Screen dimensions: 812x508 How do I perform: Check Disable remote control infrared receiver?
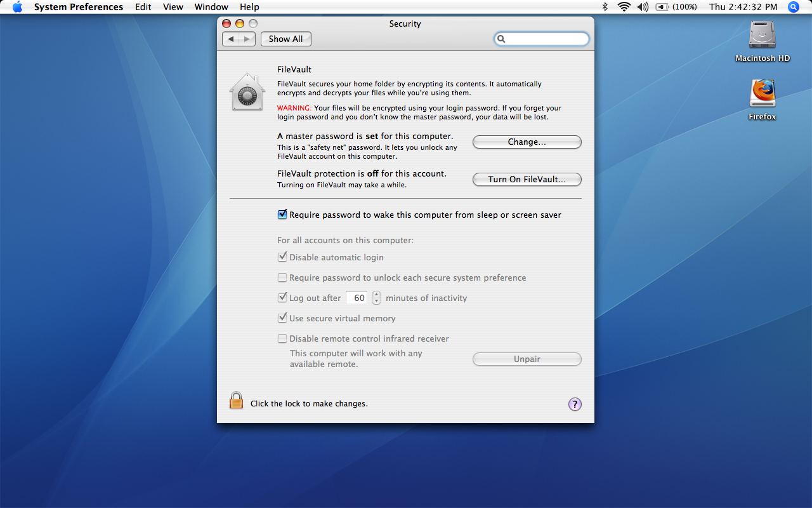[x=282, y=338]
